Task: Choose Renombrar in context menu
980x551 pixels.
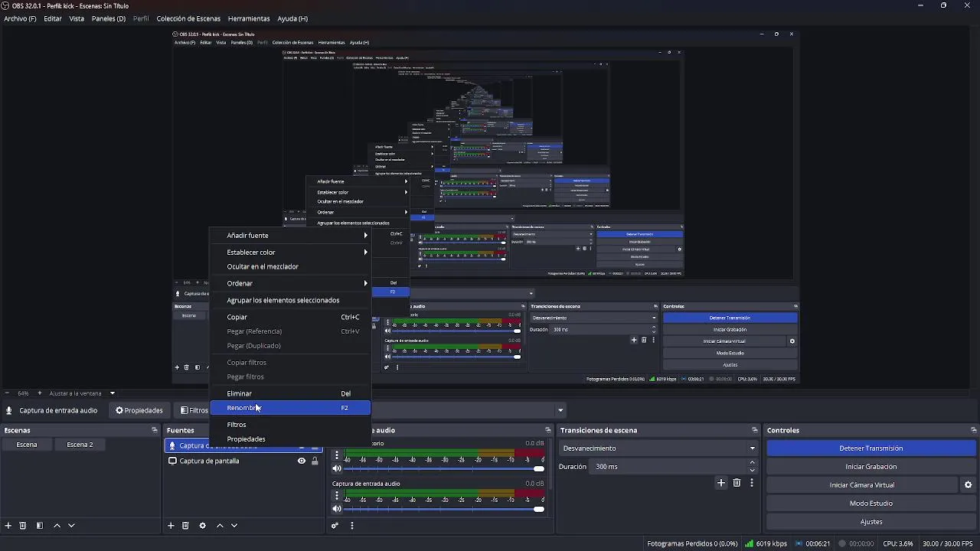Action: point(290,408)
